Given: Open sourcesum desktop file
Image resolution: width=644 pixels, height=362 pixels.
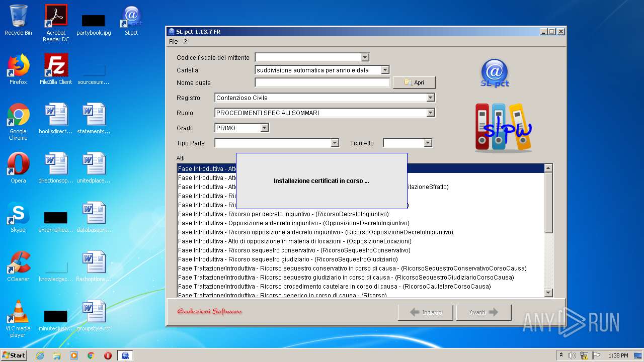Looking at the screenshot, I should [x=94, y=73].
